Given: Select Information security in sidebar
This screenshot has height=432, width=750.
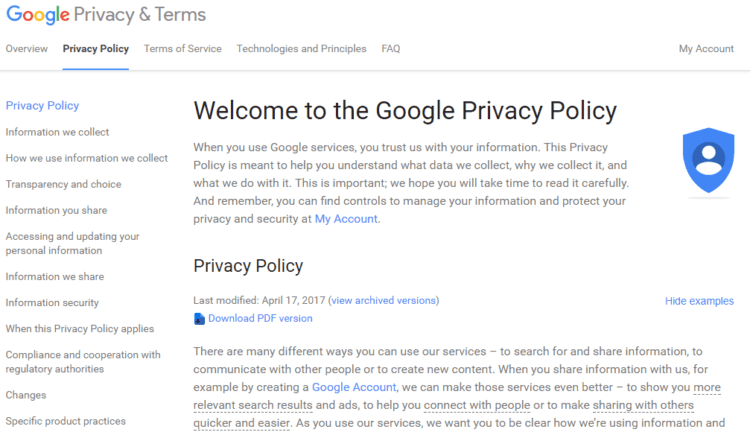Looking at the screenshot, I should pos(52,303).
